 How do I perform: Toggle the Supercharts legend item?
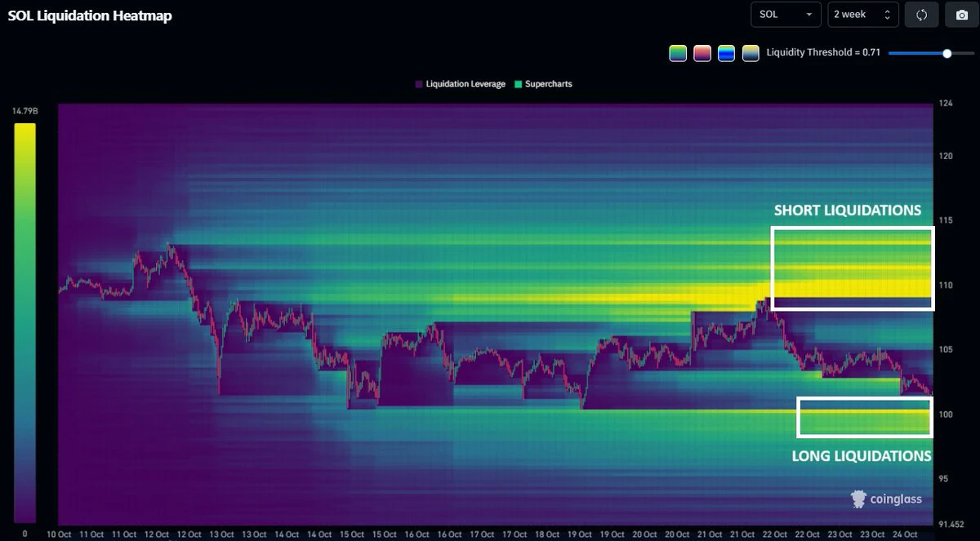click(543, 84)
